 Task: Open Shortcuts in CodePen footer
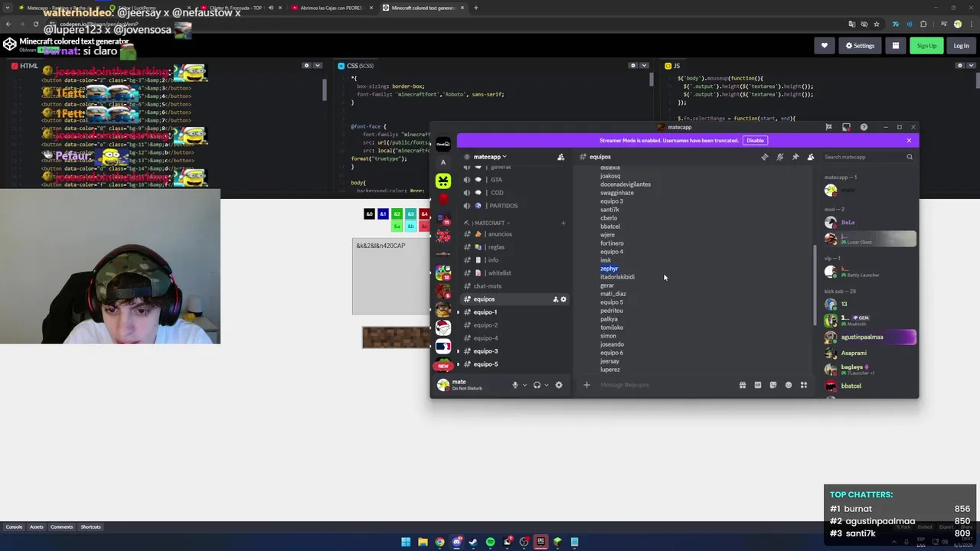[90, 527]
